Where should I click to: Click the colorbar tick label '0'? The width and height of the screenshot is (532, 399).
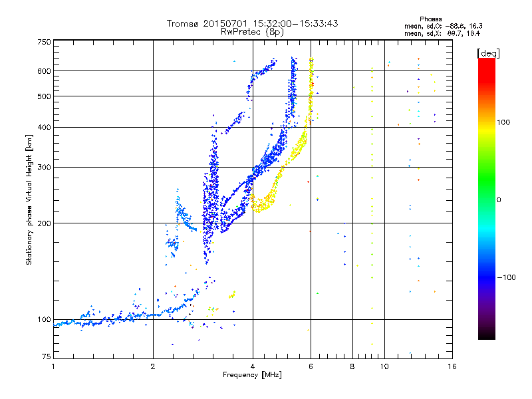(499, 200)
